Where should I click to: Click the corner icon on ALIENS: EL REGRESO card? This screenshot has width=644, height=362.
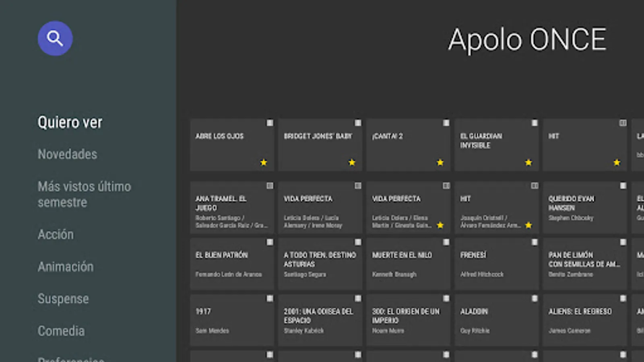point(623,298)
